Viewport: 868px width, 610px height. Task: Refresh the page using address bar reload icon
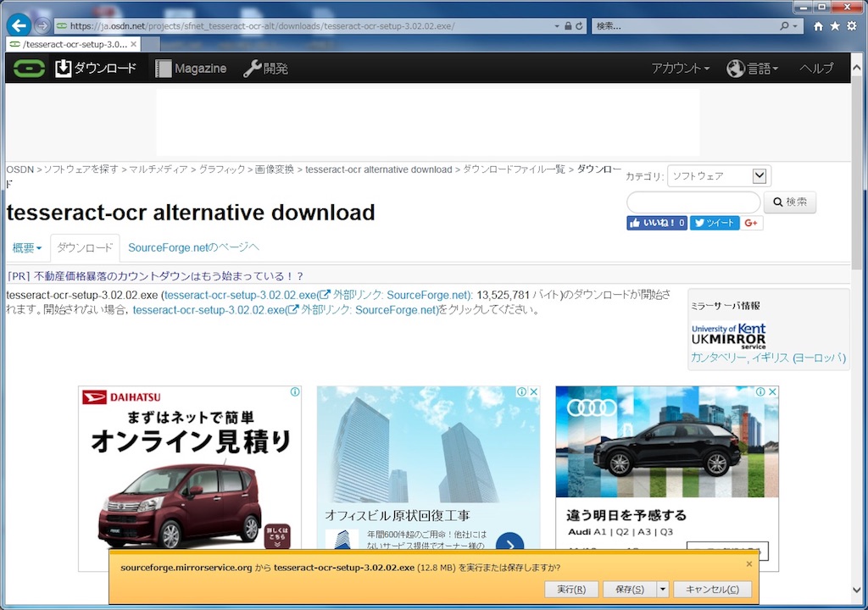[x=579, y=26]
